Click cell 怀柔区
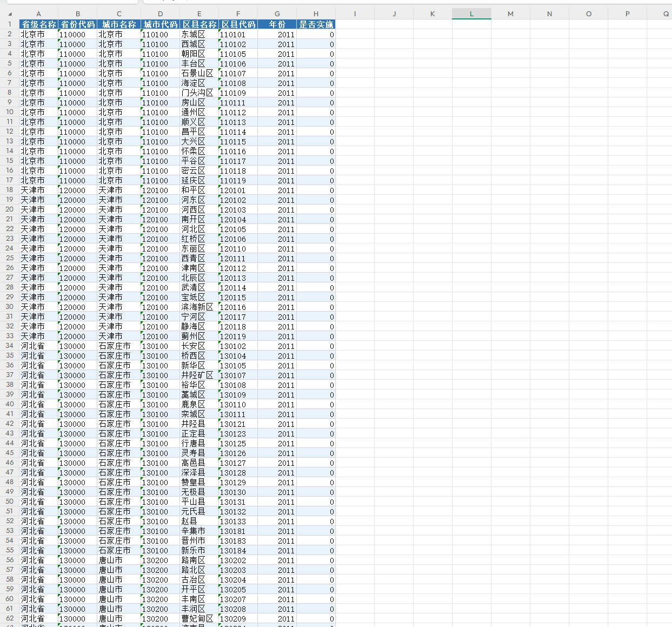Image resolution: width=672 pixels, height=627 pixels. click(x=199, y=151)
